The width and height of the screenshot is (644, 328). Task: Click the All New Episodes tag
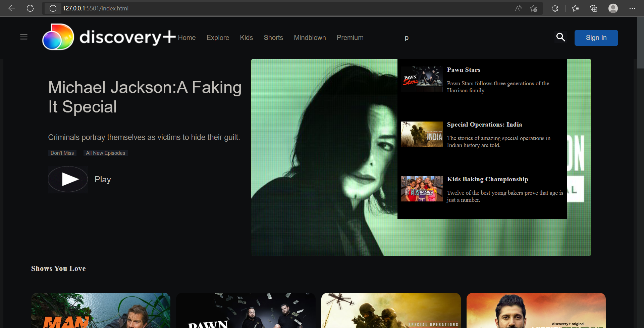tap(106, 153)
